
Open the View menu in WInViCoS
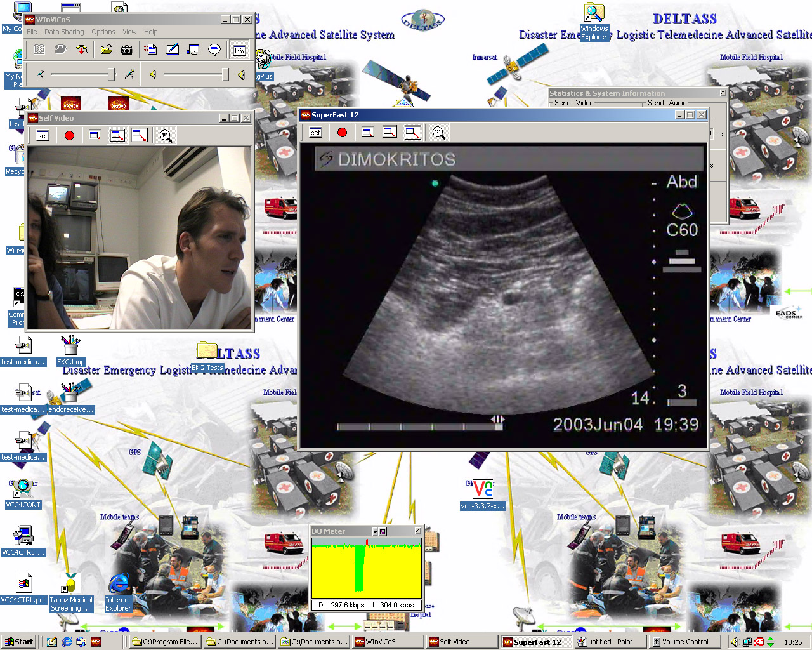click(x=129, y=32)
